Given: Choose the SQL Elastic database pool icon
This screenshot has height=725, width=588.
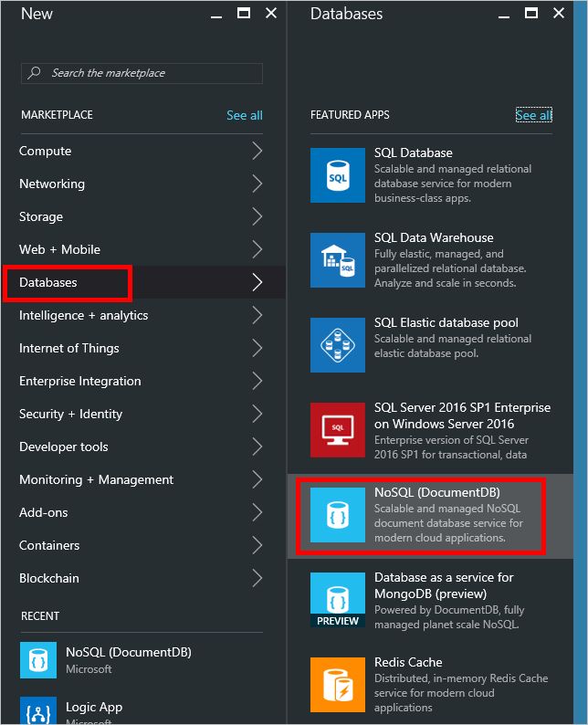Looking at the screenshot, I should click(x=338, y=345).
